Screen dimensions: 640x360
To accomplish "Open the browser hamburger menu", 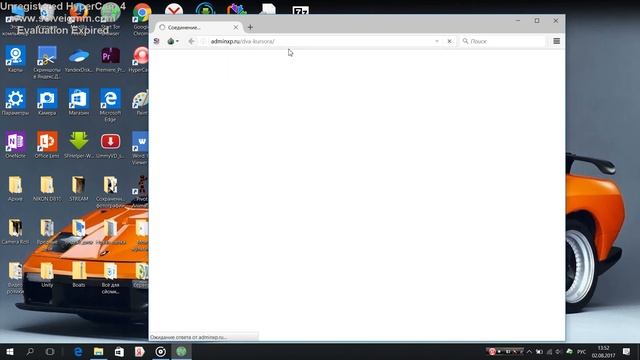I will [x=556, y=41].
